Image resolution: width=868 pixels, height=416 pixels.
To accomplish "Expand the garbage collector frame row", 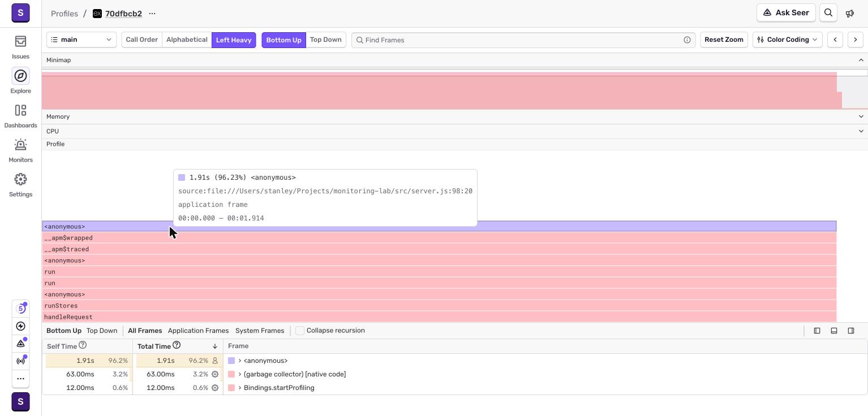I will [x=240, y=374].
